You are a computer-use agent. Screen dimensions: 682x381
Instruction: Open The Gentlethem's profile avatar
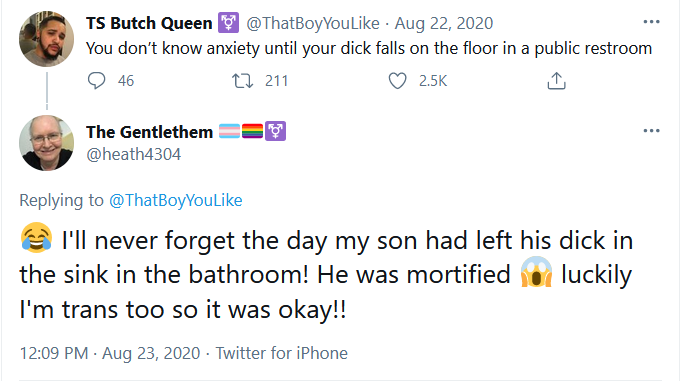click(47, 143)
